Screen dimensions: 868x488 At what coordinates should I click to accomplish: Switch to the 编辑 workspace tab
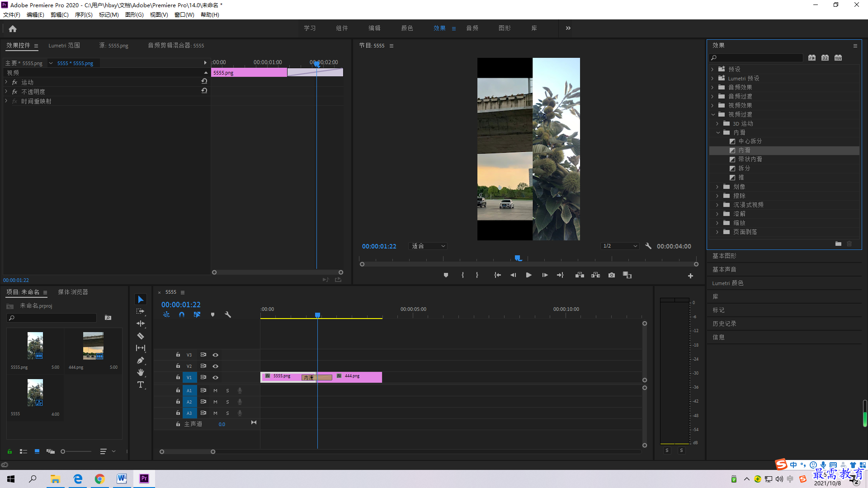click(374, 28)
